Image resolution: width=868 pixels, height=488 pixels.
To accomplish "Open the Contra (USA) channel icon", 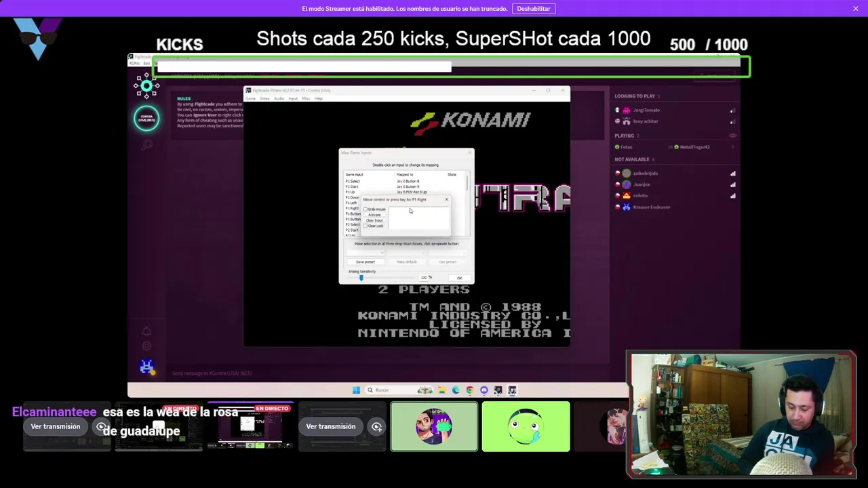I will point(146,118).
